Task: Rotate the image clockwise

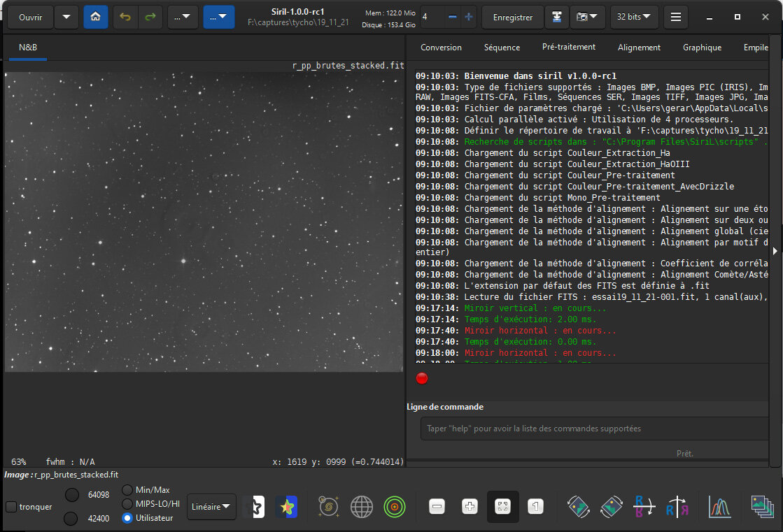Action: click(612, 507)
